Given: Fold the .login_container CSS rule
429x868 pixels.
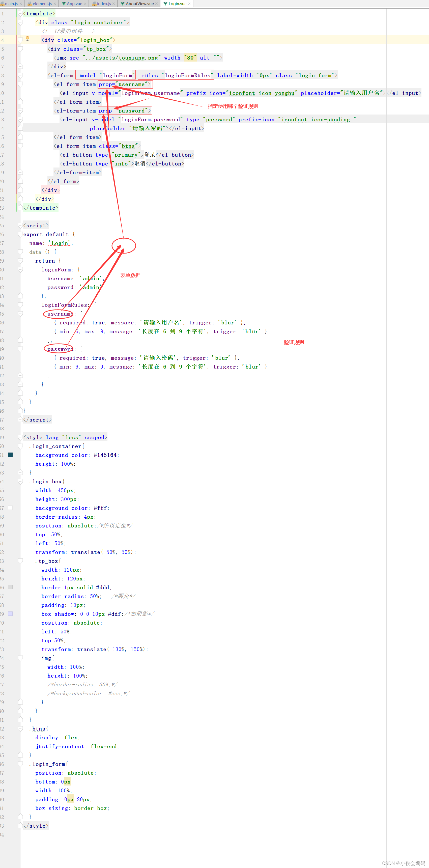Looking at the screenshot, I should [x=20, y=446].
